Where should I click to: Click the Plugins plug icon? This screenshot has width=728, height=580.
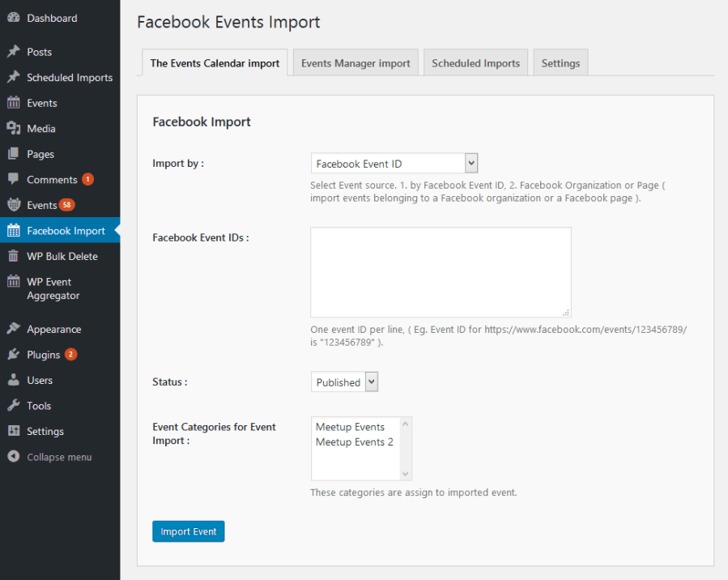pyautogui.click(x=13, y=355)
